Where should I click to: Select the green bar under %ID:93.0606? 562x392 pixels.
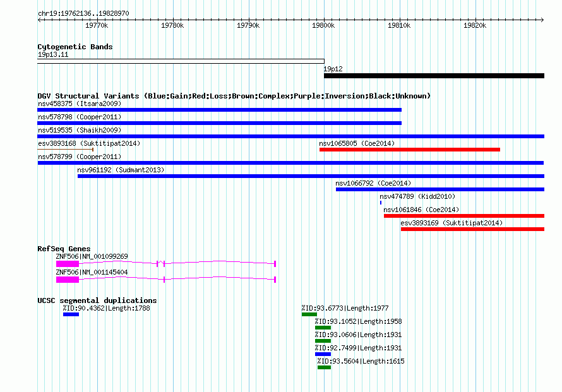(x=323, y=341)
